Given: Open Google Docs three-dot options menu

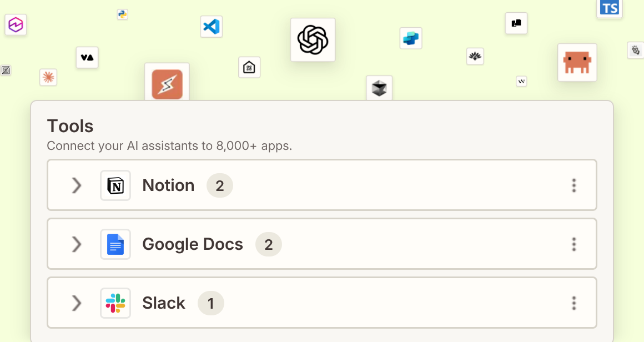Looking at the screenshot, I should click(x=573, y=244).
